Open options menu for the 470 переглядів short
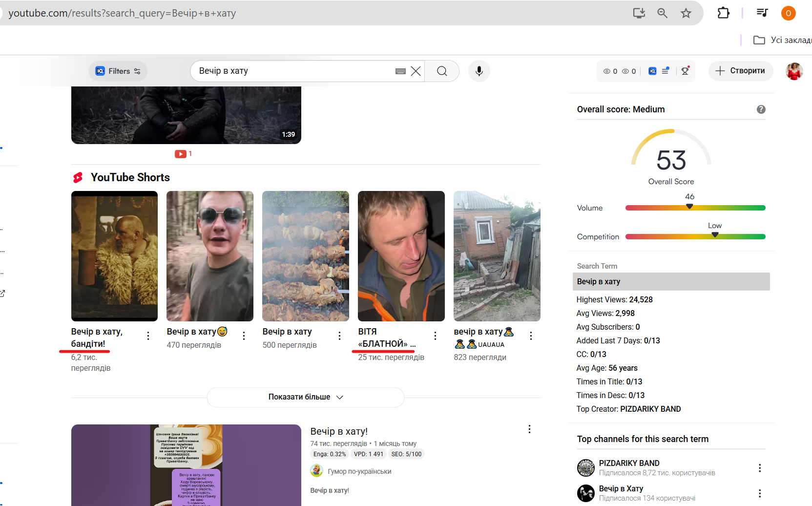This screenshot has height=506, width=812. pos(244,336)
